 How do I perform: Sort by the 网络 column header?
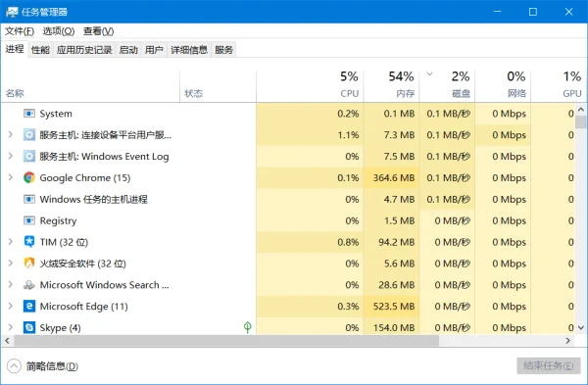[x=503, y=86]
